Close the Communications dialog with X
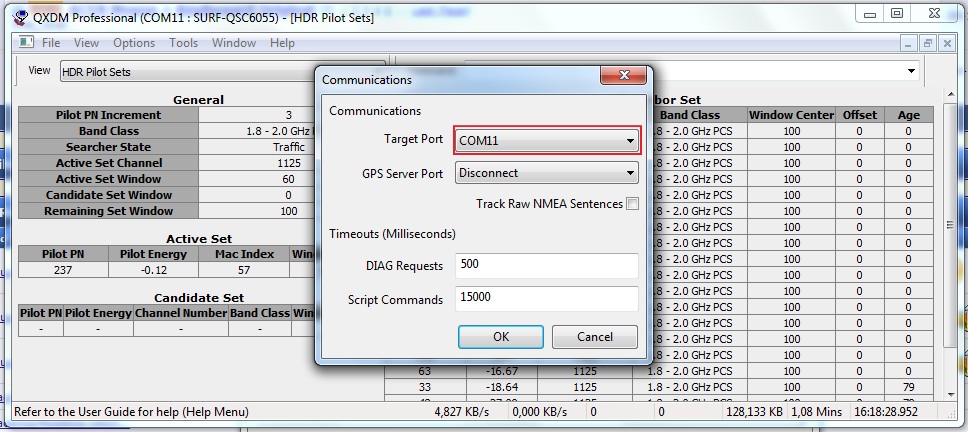Image resolution: width=968 pixels, height=432 pixels. (x=625, y=79)
